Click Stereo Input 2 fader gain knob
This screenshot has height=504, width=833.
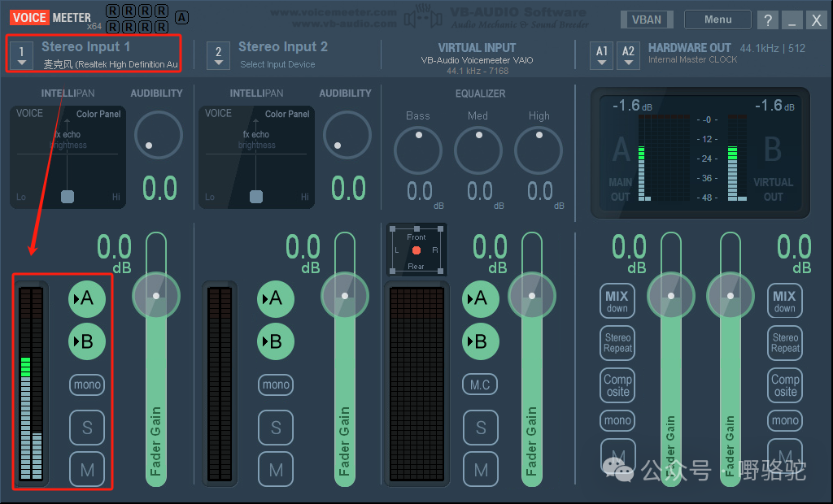click(x=345, y=295)
